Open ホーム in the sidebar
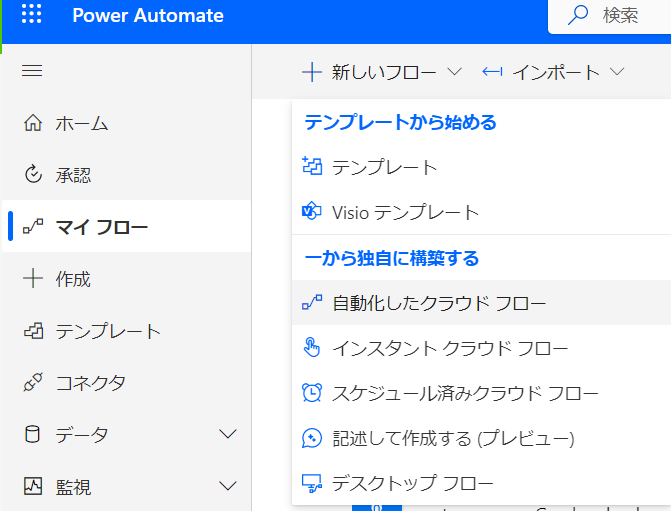 (126, 123)
